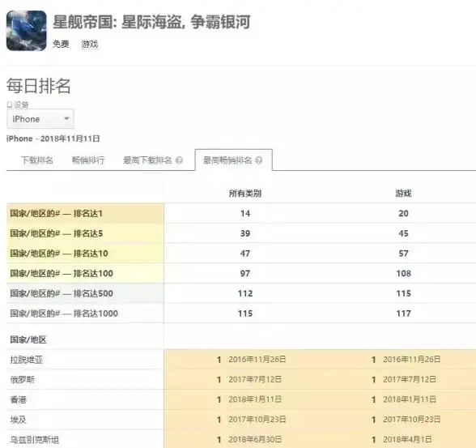The height and width of the screenshot is (448, 476).
Task: Click the 所有类别 column header
Action: [x=245, y=193]
